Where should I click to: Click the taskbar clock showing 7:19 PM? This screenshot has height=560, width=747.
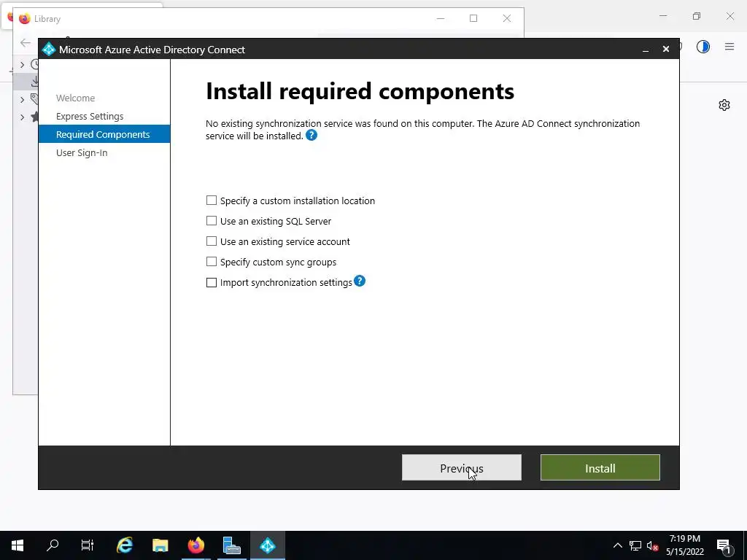coord(684,545)
